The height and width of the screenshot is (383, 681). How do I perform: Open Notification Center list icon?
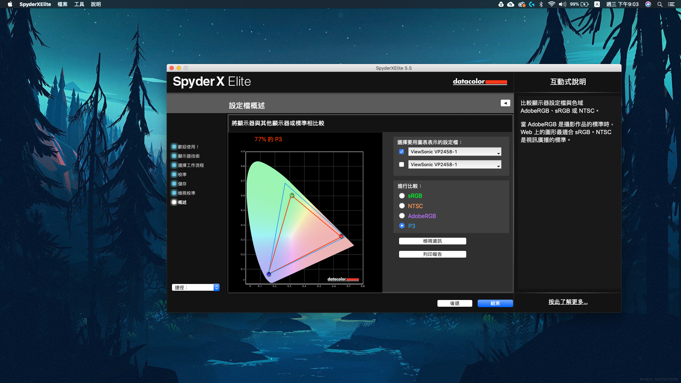[x=671, y=4]
